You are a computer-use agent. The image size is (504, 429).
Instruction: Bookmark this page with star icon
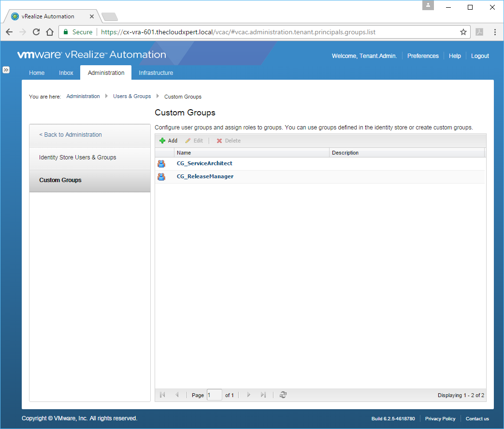click(x=463, y=32)
